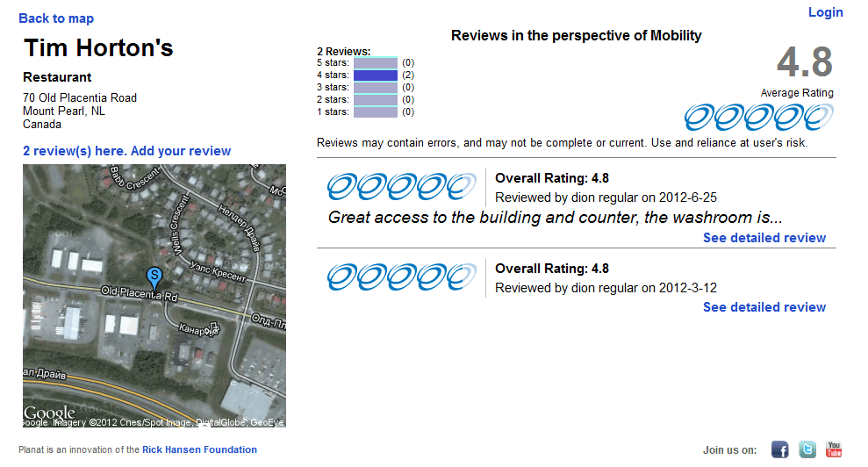Click '2 review(s) here. Add your review'
Viewport: 868px width, 467px height.
pyautogui.click(x=127, y=151)
